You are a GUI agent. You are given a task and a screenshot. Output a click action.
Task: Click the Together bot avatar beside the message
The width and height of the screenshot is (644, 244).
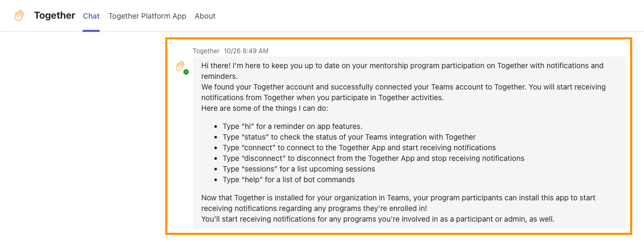coord(181,67)
